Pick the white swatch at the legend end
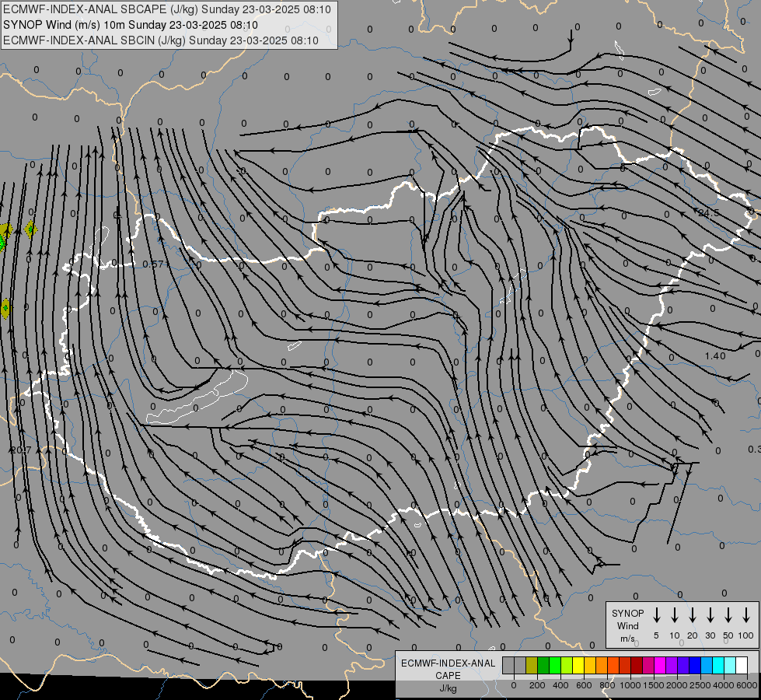 tap(742, 665)
